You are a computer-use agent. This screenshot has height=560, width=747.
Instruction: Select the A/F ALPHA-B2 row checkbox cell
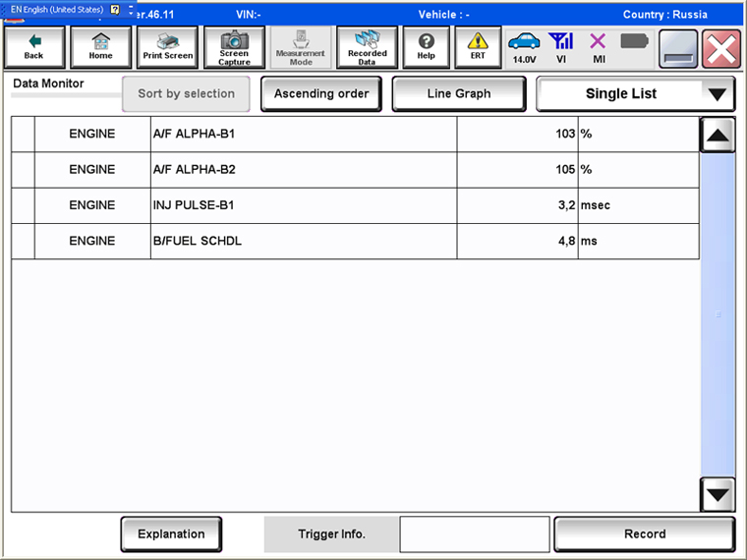pos(23,170)
